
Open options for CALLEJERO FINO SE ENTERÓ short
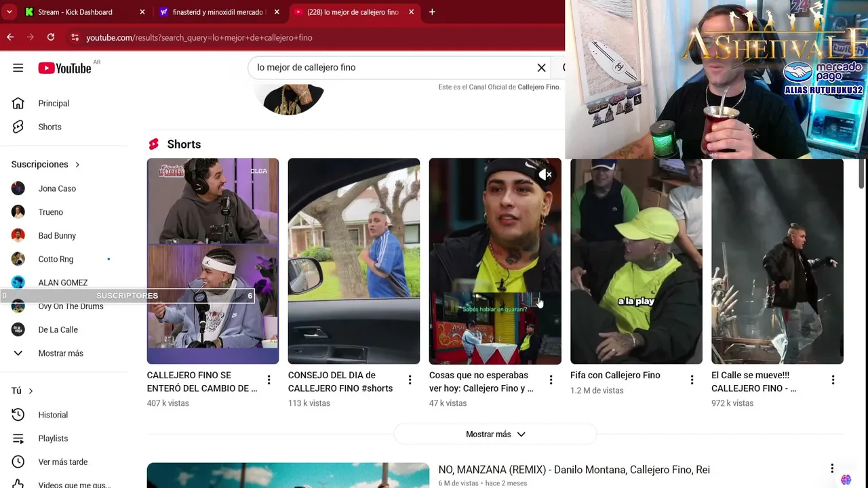(x=269, y=380)
